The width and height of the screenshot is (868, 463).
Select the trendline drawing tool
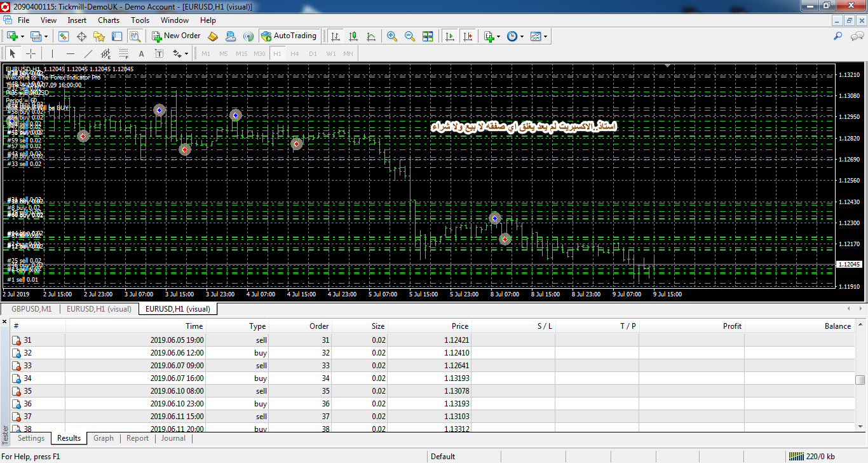pyautogui.click(x=88, y=54)
